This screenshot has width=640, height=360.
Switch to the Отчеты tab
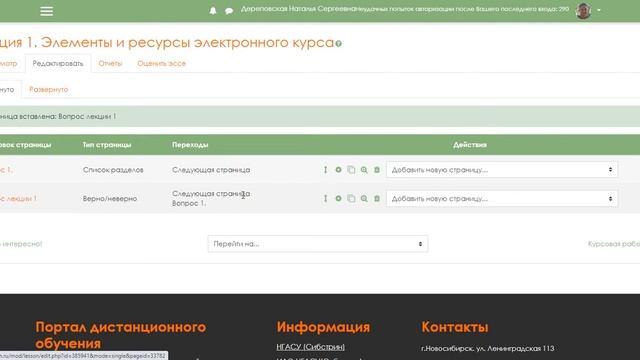pyautogui.click(x=110, y=64)
